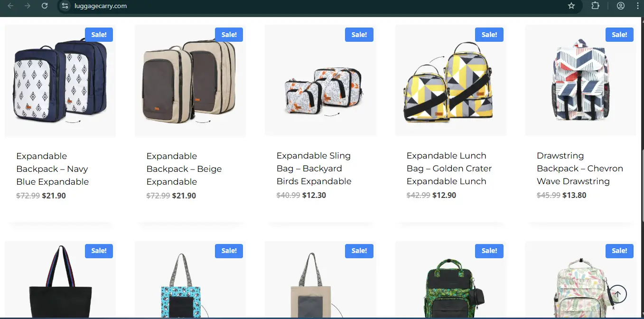Click the site information icon beside the URL
Screen dimensions: 644x319
65,6
